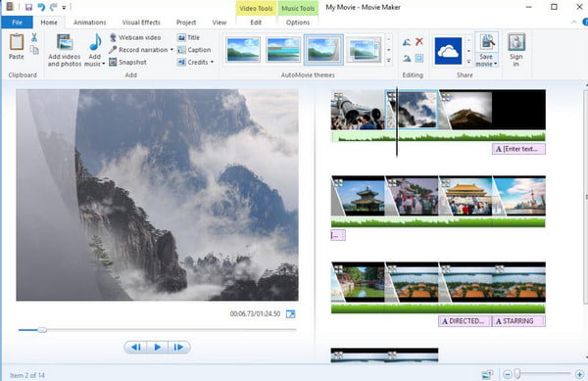Click thumbnail size icon in status bar
The width and height of the screenshot is (588, 381).
(487, 374)
